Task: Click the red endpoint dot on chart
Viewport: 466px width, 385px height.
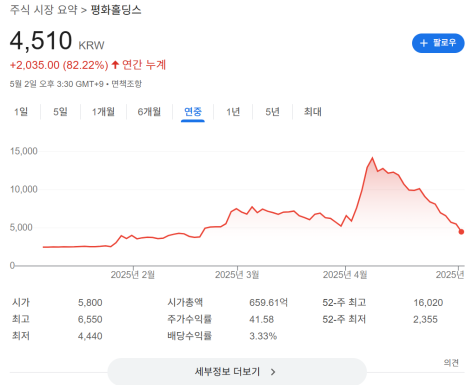Action: click(x=461, y=232)
